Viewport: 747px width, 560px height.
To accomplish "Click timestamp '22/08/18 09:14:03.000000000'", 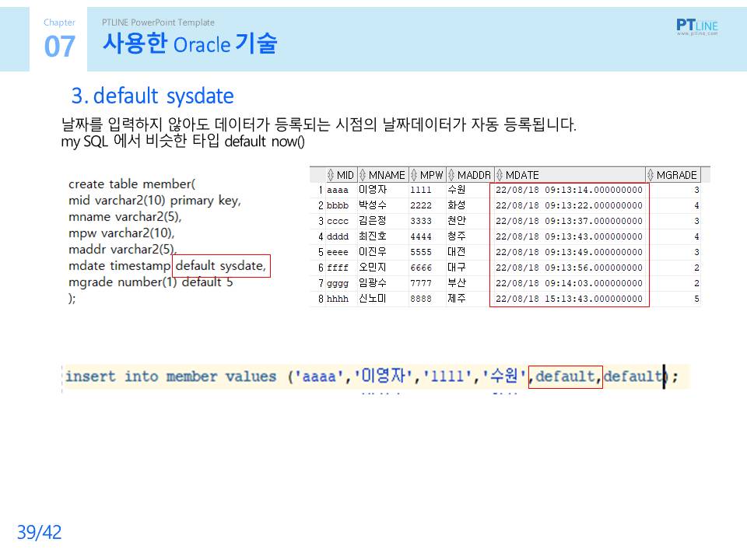I will 569,283.
